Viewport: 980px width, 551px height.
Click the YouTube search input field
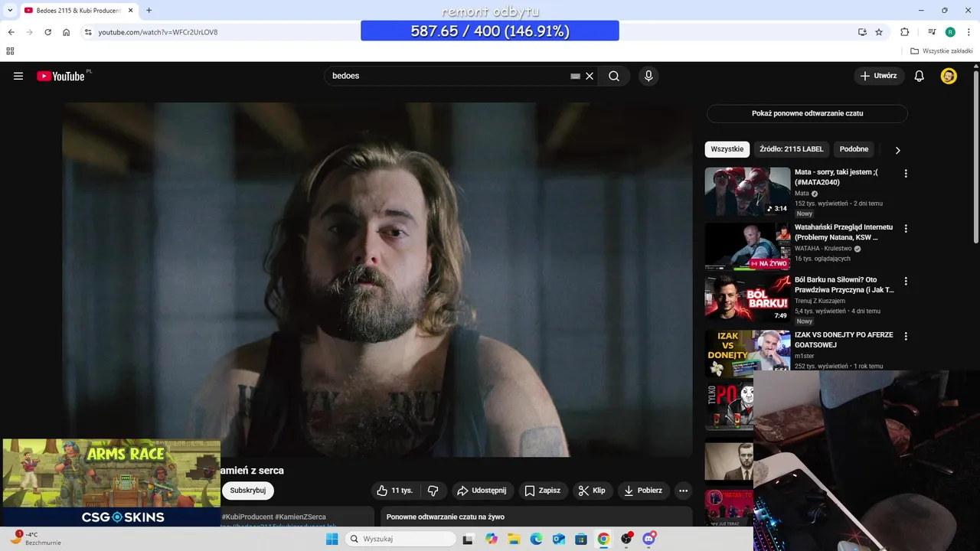[x=448, y=76]
